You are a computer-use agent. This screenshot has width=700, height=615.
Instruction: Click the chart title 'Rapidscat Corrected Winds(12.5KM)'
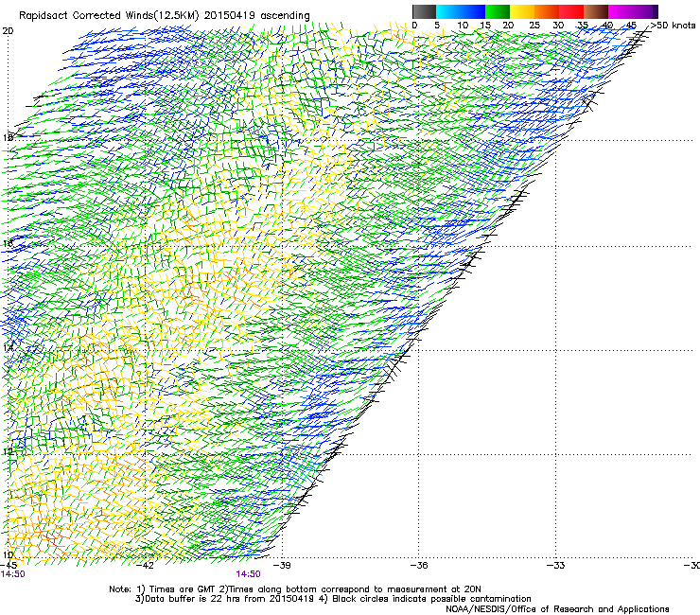[x=109, y=16]
